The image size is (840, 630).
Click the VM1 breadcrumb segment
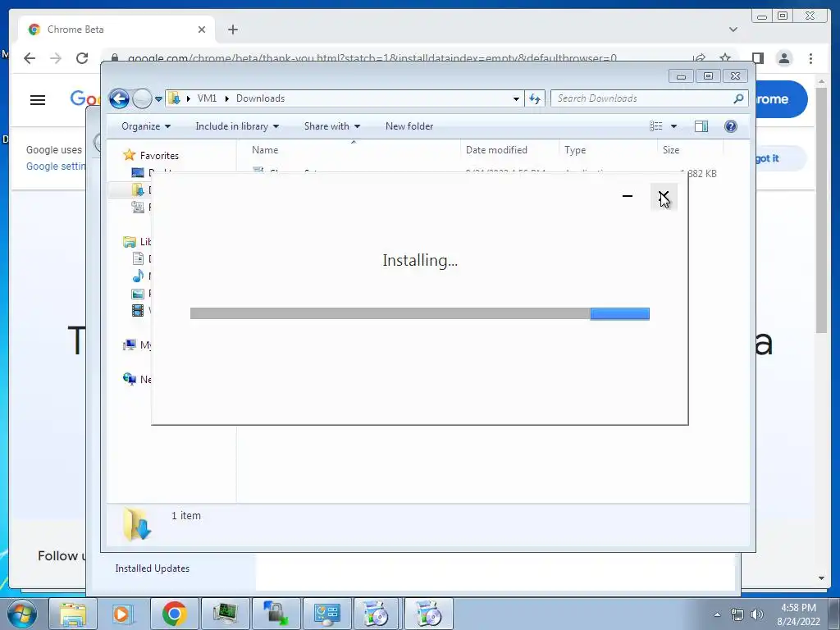coord(207,98)
